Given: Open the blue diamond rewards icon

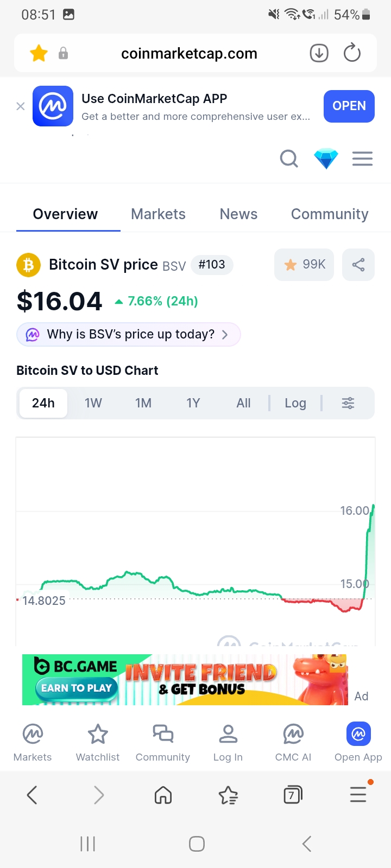Looking at the screenshot, I should click(326, 159).
